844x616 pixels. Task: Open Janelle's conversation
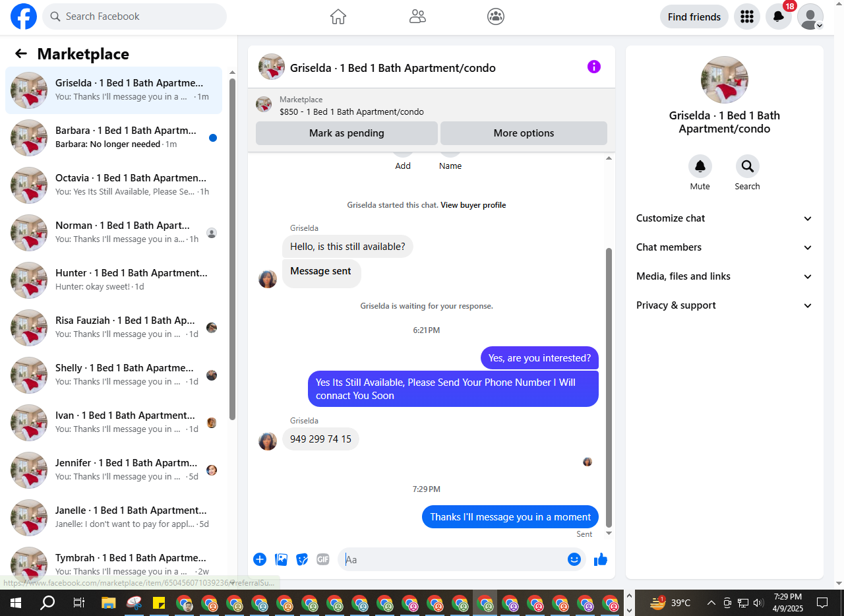point(113,518)
